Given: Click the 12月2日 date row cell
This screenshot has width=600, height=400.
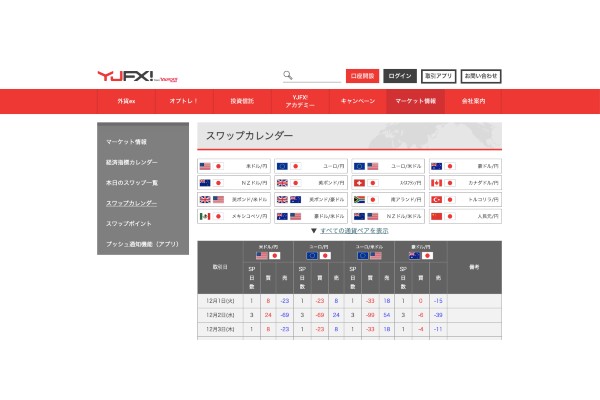Looking at the screenshot, I should [x=220, y=315].
